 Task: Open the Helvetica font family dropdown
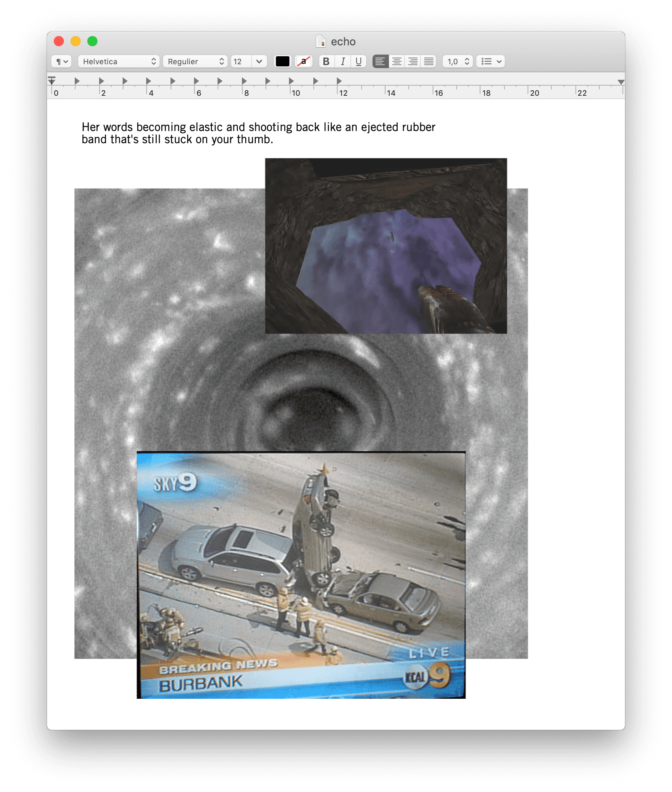pyautogui.click(x=118, y=61)
